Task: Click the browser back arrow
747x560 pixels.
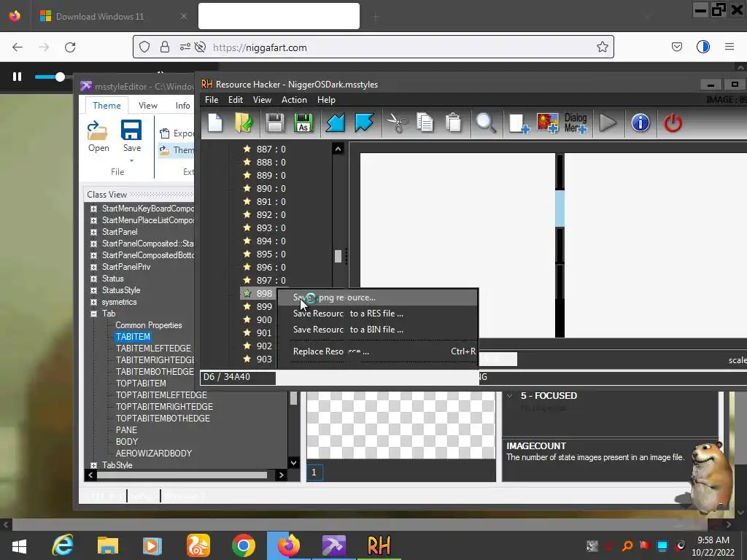Action: [18, 47]
